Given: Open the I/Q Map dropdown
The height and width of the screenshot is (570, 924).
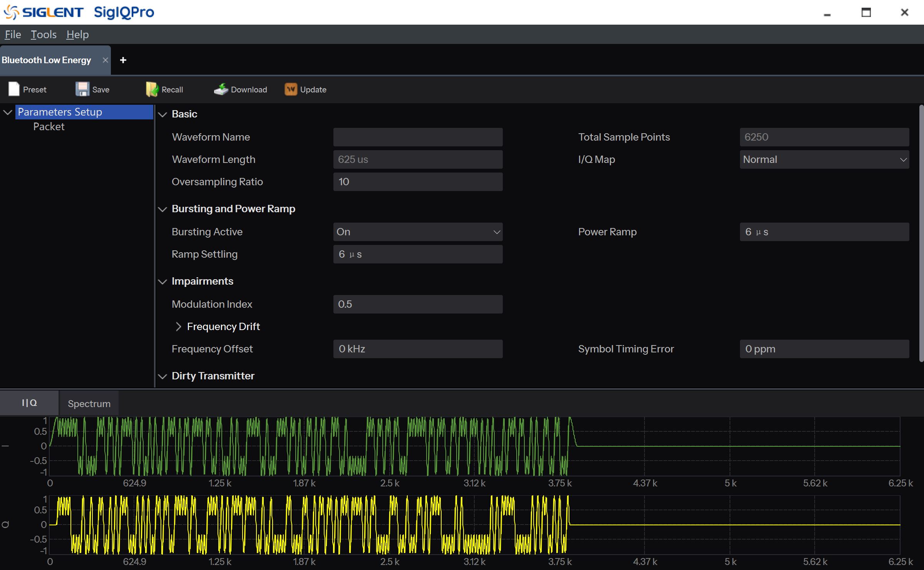Looking at the screenshot, I should click(x=824, y=159).
